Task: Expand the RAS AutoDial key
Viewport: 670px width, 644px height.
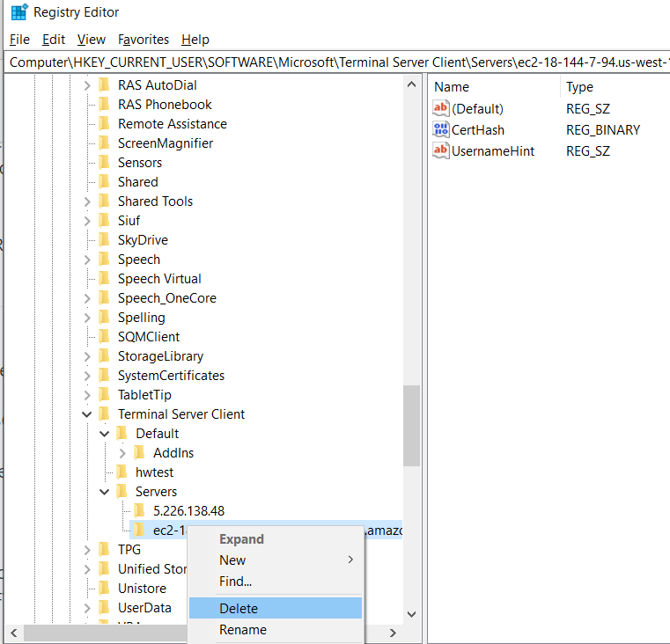Action: tap(87, 85)
